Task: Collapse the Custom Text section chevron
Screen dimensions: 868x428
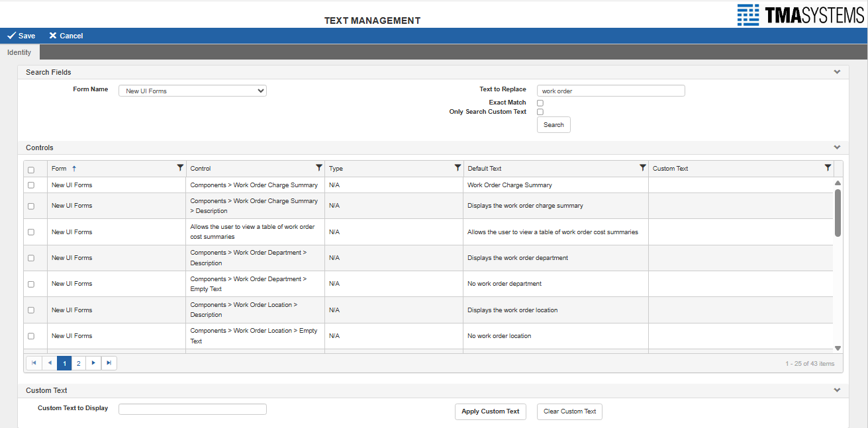Action: 837,390
